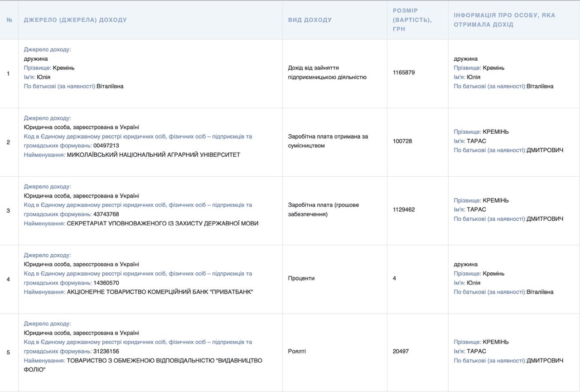Click "МИКОЛАЇВСЬКИЙ НАЦІОНАЛЬНИЙ АГРАРНИЙ УНІВЕРСИТЕТ" name
Image resolution: width=580 pixels, height=392 pixels.
click(x=153, y=155)
